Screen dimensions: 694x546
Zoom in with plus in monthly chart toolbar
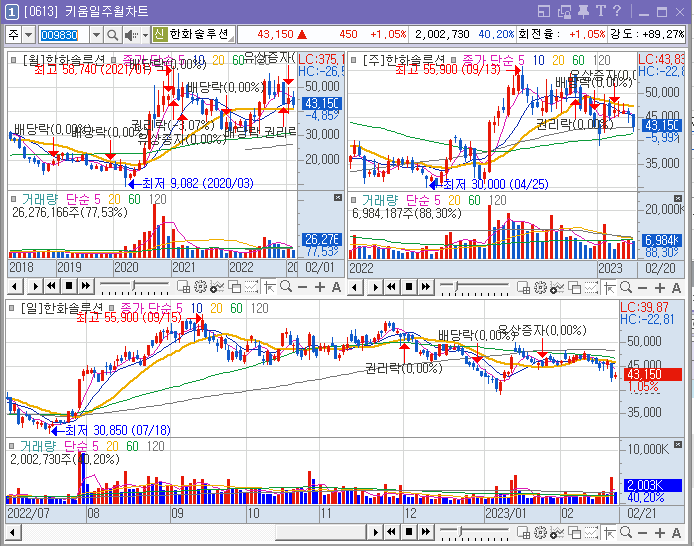(x=320, y=287)
